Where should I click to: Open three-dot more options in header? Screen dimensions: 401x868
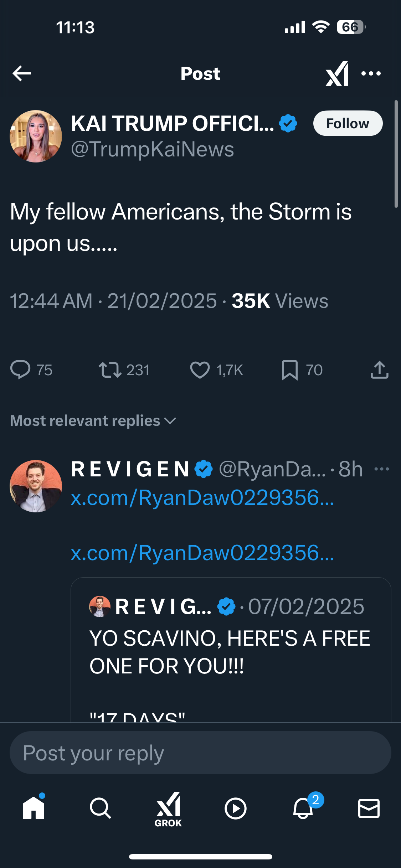click(371, 74)
